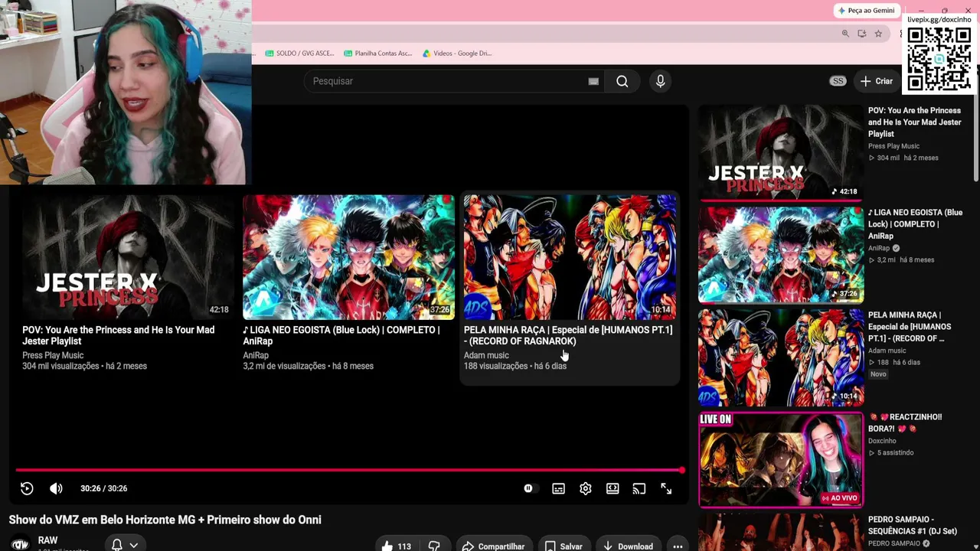Click 'Doxcinho' channel in sidebar

pos(882,441)
